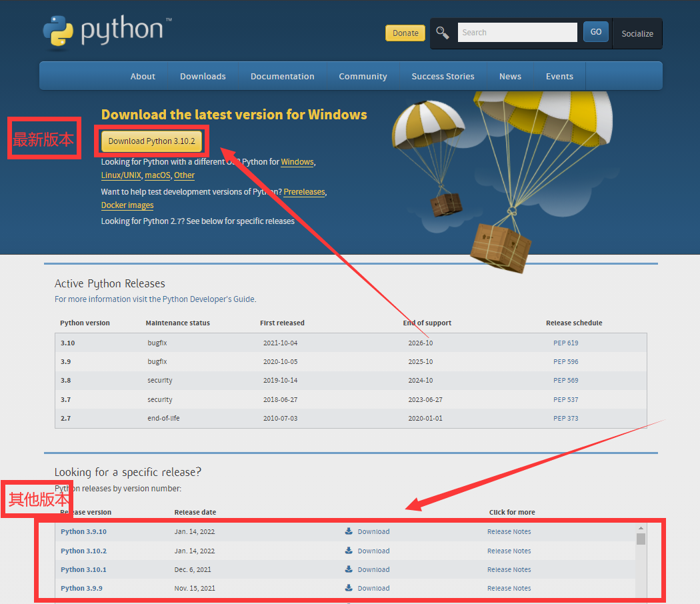Open PEP 569 release schedule

coord(565,381)
